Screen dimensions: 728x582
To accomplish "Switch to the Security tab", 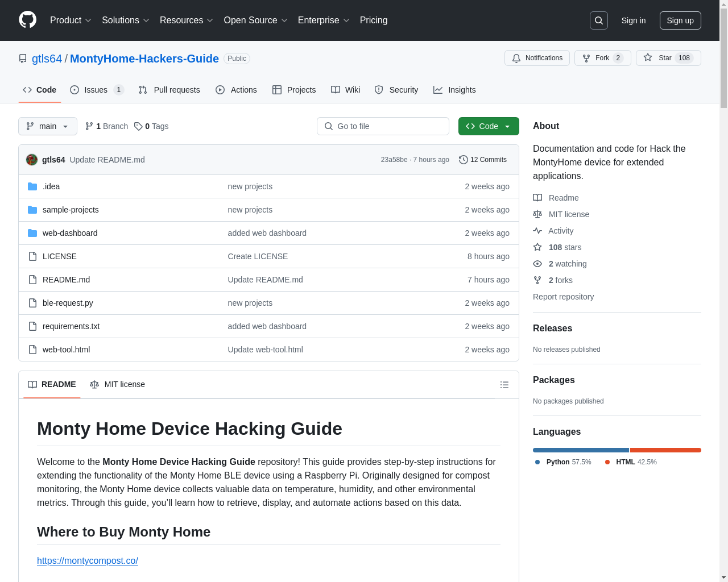I will (396, 90).
